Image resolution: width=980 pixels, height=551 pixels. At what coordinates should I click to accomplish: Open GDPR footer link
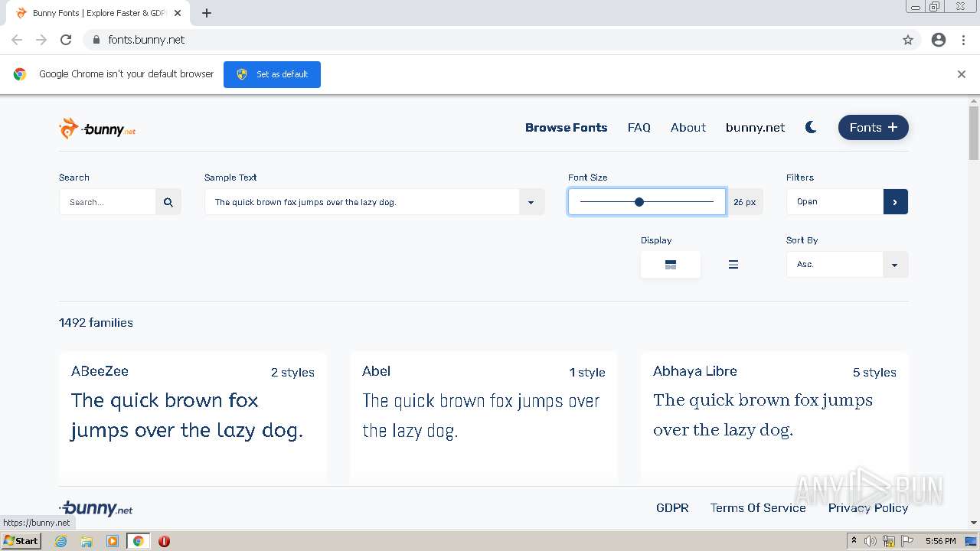click(x=672, y=508)
